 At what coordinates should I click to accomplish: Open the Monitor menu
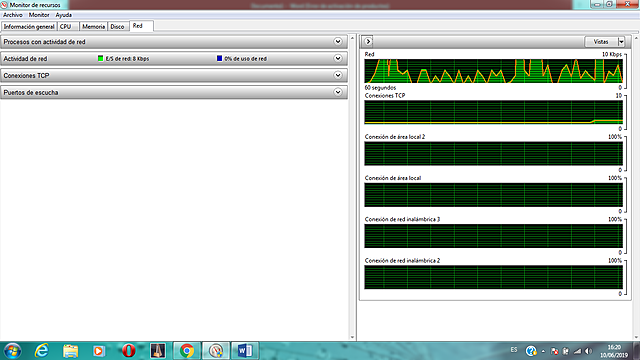click(39, 15)
